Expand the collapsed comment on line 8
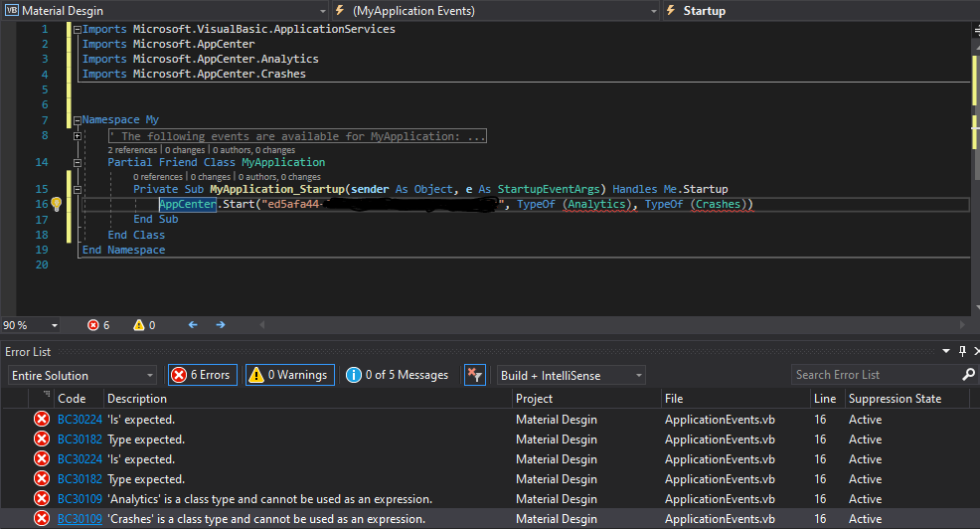Image resolution: width=980 pixels, height=529 pixels. point(77,135)
